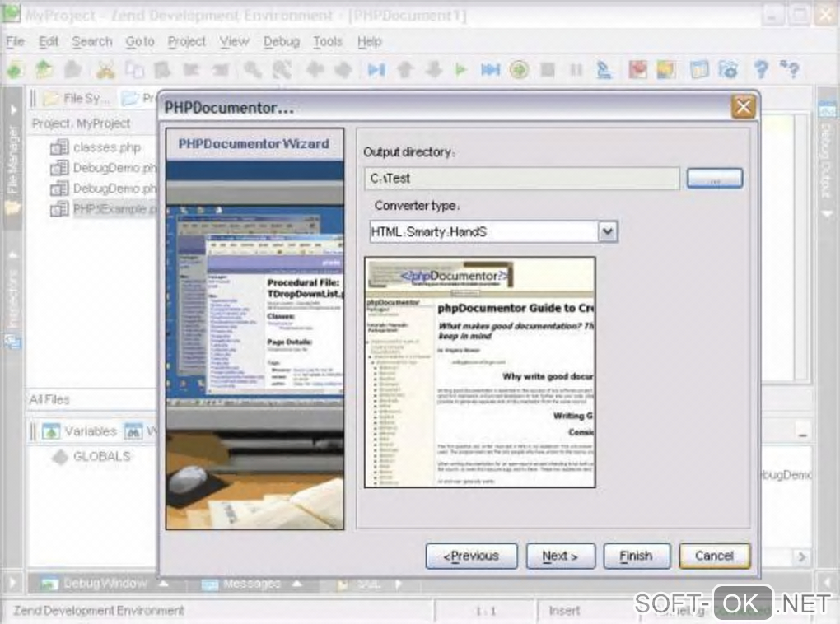Screen dimensions: 840x624
Task: Click the 1:1 cursor position status cell
Action: pos(486,611)
